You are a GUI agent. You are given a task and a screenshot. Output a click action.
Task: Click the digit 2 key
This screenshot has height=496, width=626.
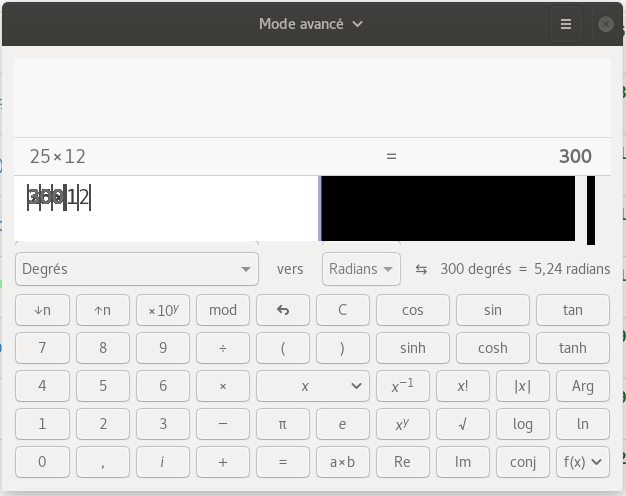(x=103, y=424)
